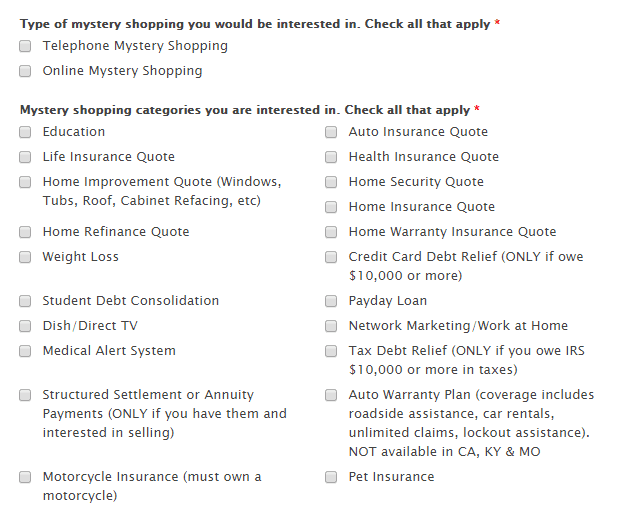628x505 pixels.
Task: Tick the Medical Alert System checkbox
Action: tap(25, 351)
